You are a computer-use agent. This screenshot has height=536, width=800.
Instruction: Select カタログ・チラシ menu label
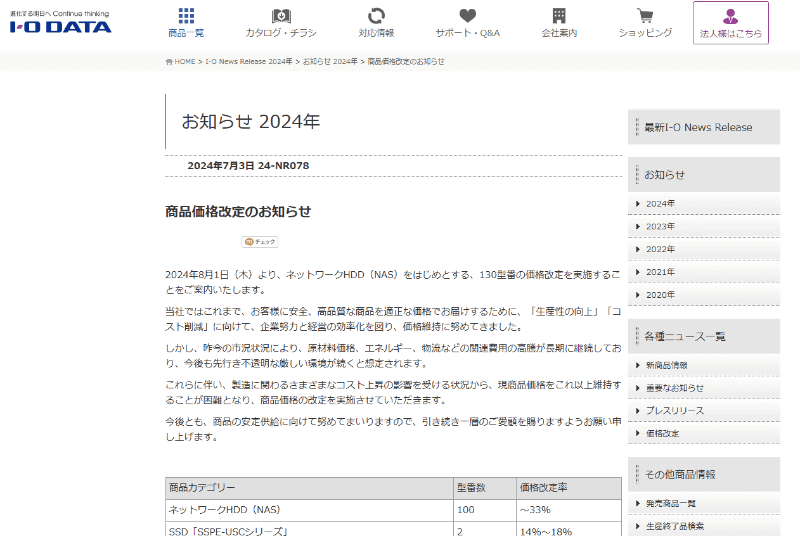coord(281,33)
